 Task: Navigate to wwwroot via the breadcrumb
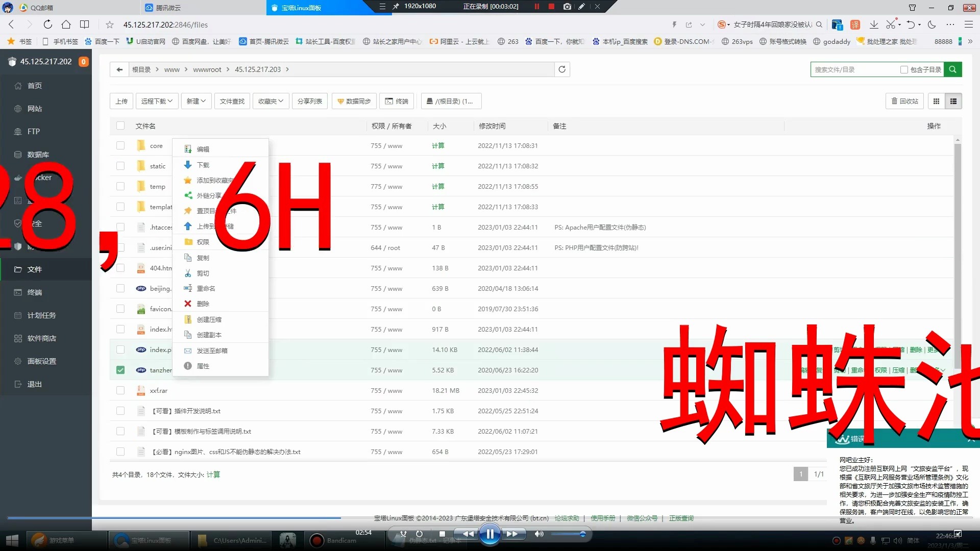click(x=207, y=69)
